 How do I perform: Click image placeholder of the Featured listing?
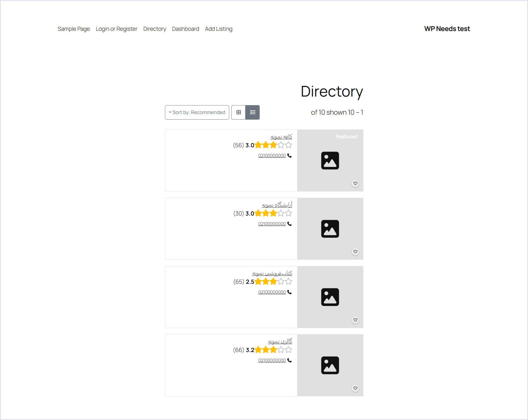330,160
